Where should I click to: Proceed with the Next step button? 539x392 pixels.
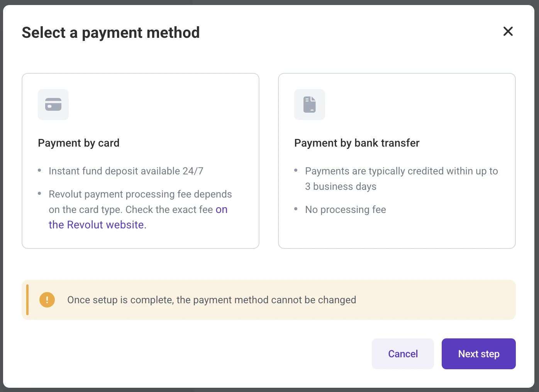479,354
